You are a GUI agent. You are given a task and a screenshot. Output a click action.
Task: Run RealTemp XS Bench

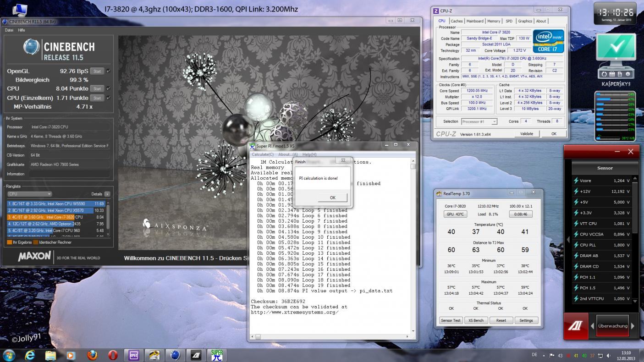(476, 320)
